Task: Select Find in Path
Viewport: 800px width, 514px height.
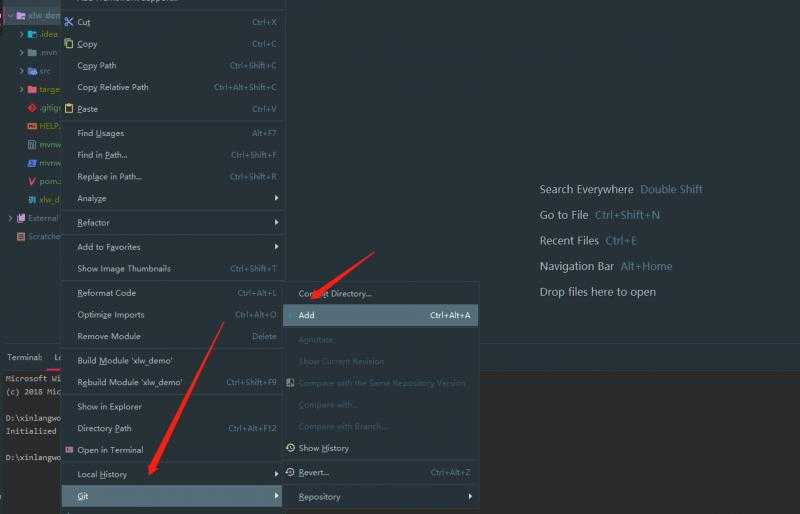Action: click(172, 155)
